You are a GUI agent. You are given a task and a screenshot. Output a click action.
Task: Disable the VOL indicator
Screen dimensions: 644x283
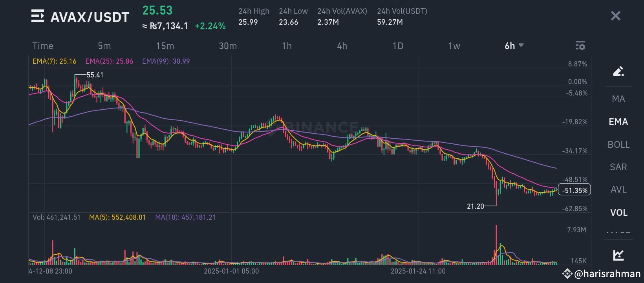pyautogui.click(x=618, y=212)
